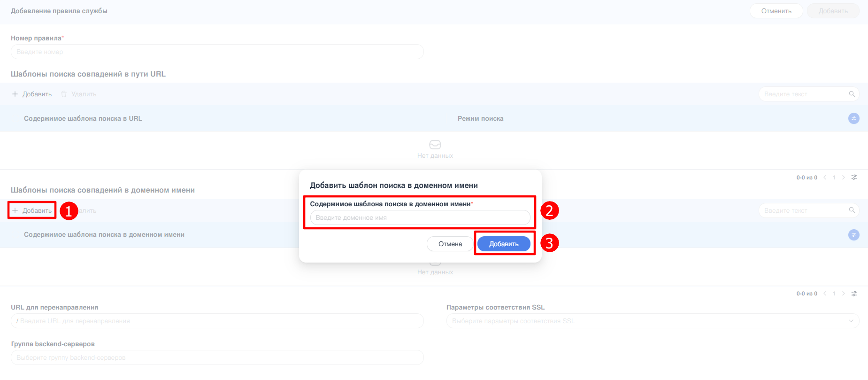Click Отменить at the top of the form
The image size is (868, 380).
click(776, 11)
